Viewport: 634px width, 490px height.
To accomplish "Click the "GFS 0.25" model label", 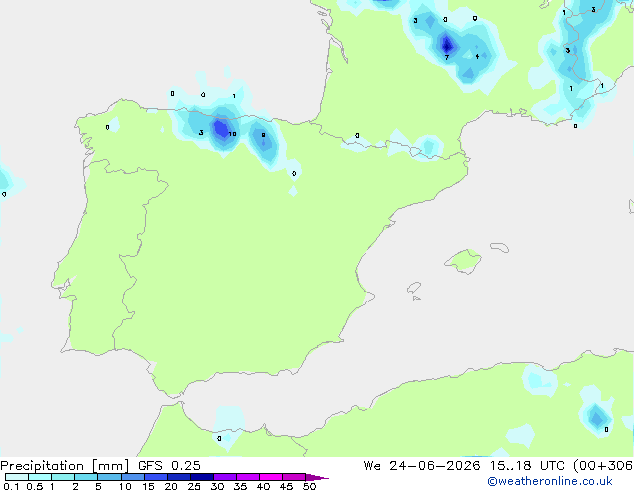I will (x=169, y=466).
